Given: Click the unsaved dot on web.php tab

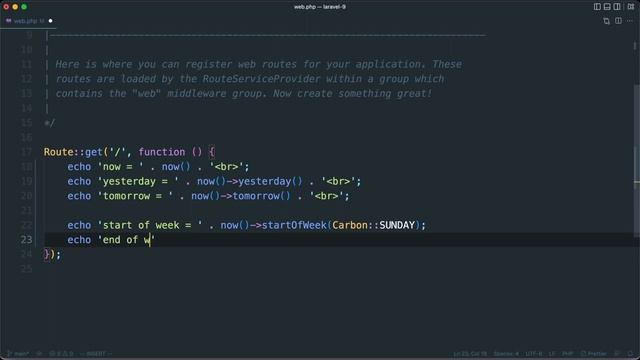Looking at the screenshot, I should pos(51,21).
